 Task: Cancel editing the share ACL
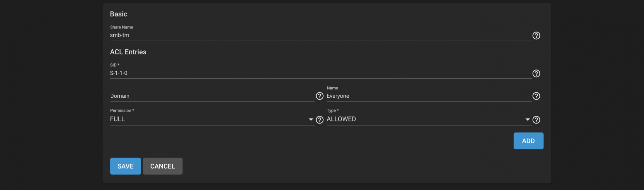pyautogui.click(x=163, y=166)
